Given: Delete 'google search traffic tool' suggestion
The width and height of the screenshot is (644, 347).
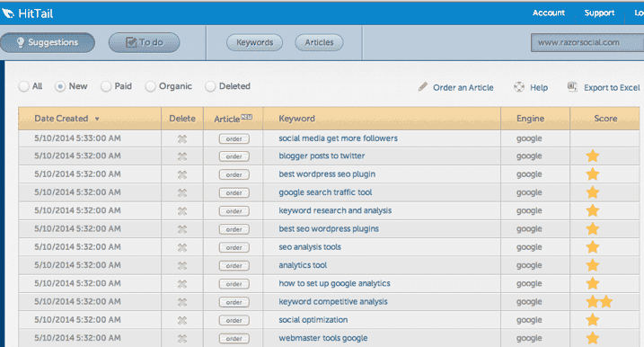Looking at the screenshot, I should point(182,192).
